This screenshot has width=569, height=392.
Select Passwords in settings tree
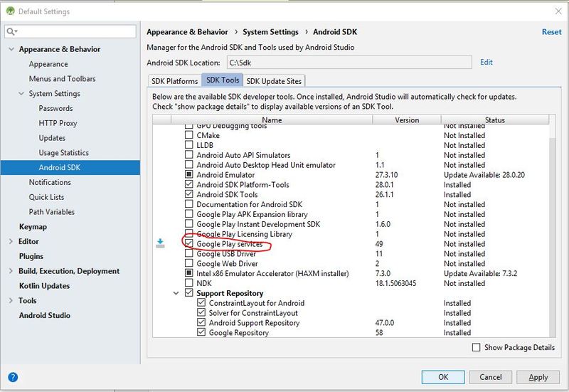click(x=55, y=108)
